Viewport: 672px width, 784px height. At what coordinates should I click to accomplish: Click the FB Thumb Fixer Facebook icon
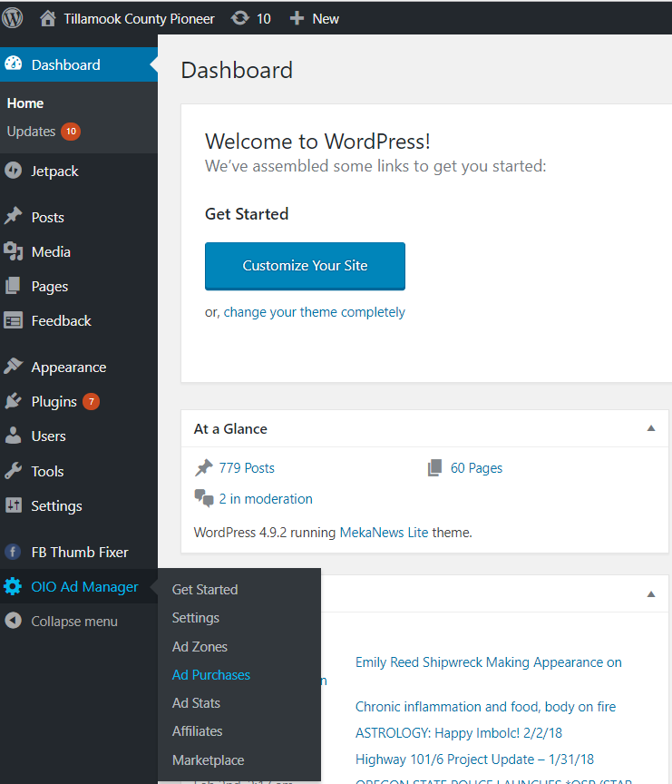coord(13,552)
